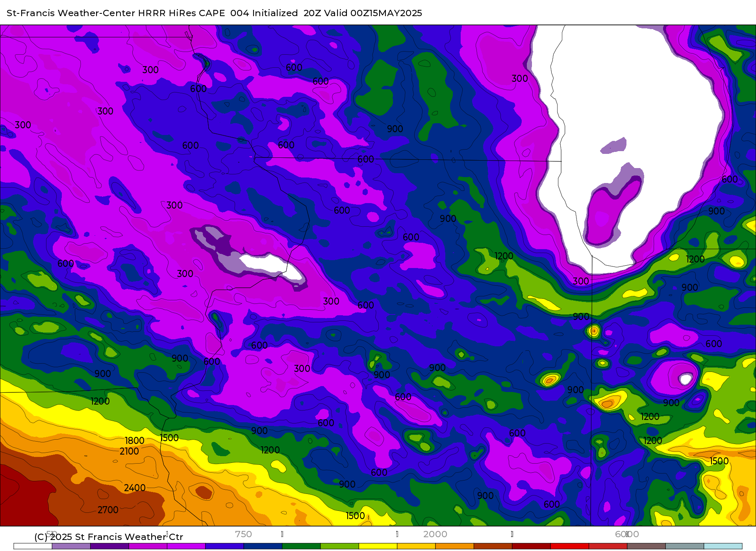Image resolution: width=756 pixels, height=551 pixels.
Task: Click the '1800' contour label
Action: 134,440
